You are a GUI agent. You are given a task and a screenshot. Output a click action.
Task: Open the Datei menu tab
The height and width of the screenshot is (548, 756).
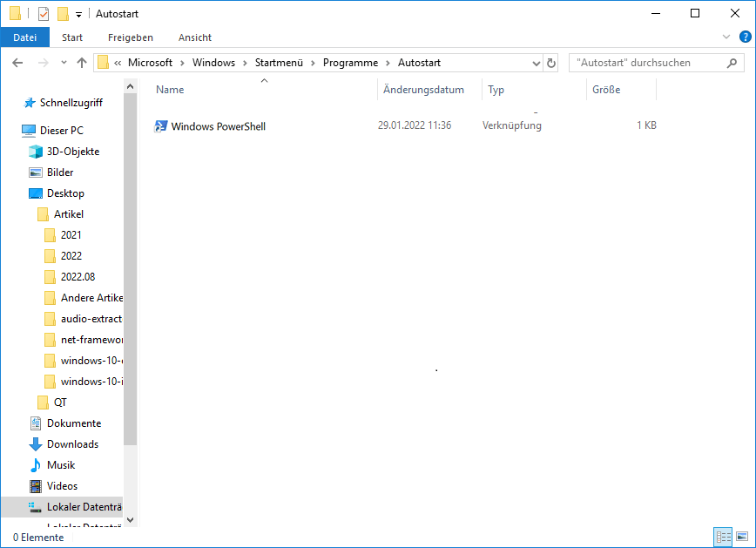(x=25, y=37)
